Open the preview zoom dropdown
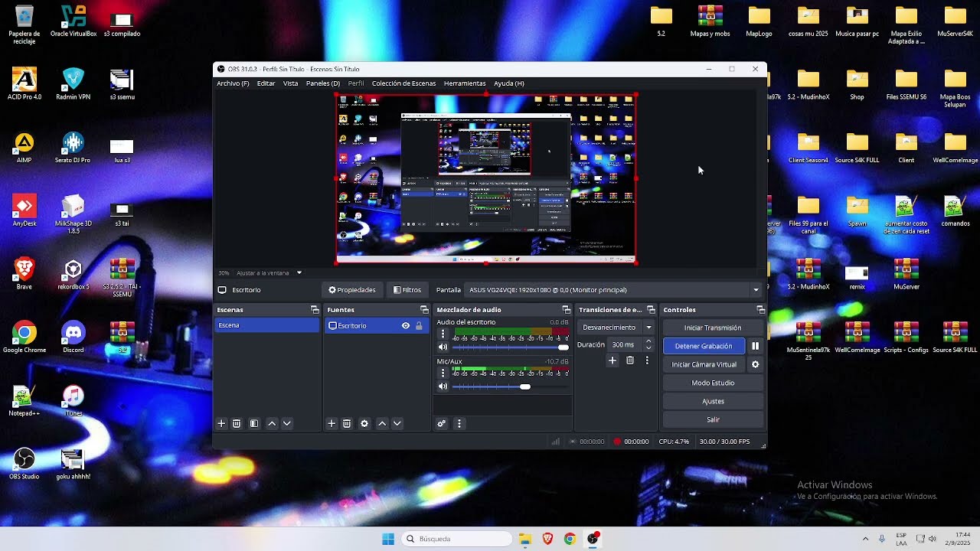The image size is (980, 551). (x=299, y=272)
